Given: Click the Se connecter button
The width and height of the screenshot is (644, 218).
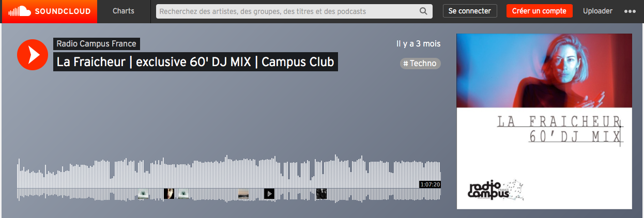Looking at the screenshot, I should click(470, 11).
